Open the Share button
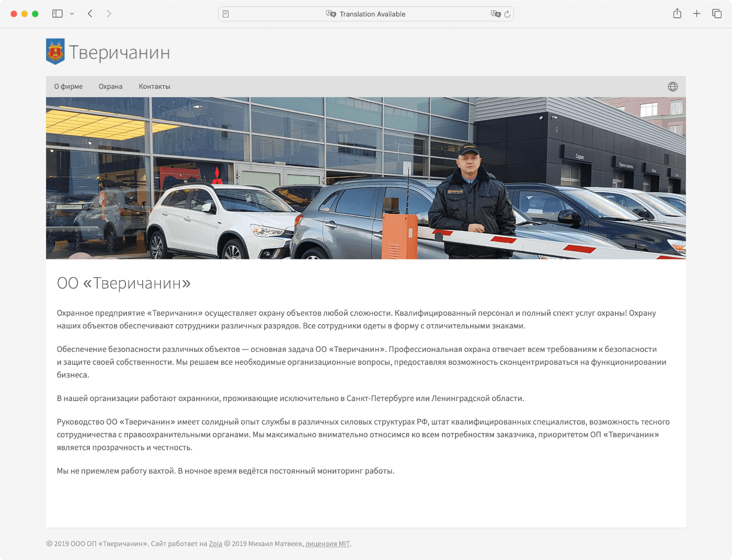Viewport: 732px width, 560px height. click(677, 14)
